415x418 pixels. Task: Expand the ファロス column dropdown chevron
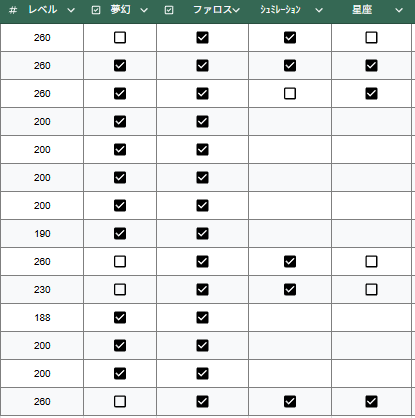pyautogui.click(x=236, y=10)
